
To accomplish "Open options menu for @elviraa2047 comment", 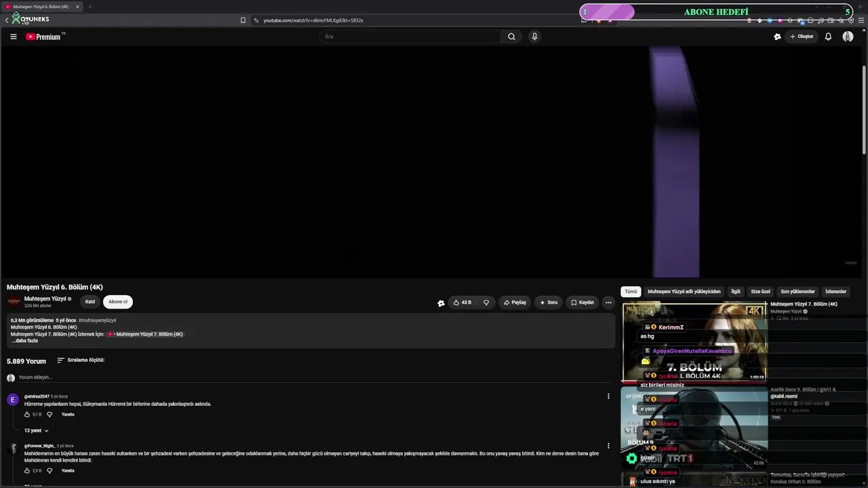I will tap(608, 396).
